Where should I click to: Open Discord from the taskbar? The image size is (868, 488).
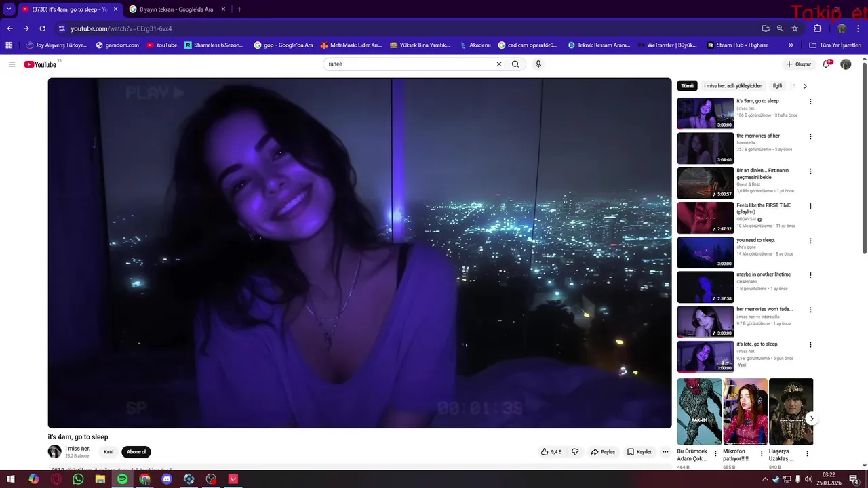click(167, 479)
